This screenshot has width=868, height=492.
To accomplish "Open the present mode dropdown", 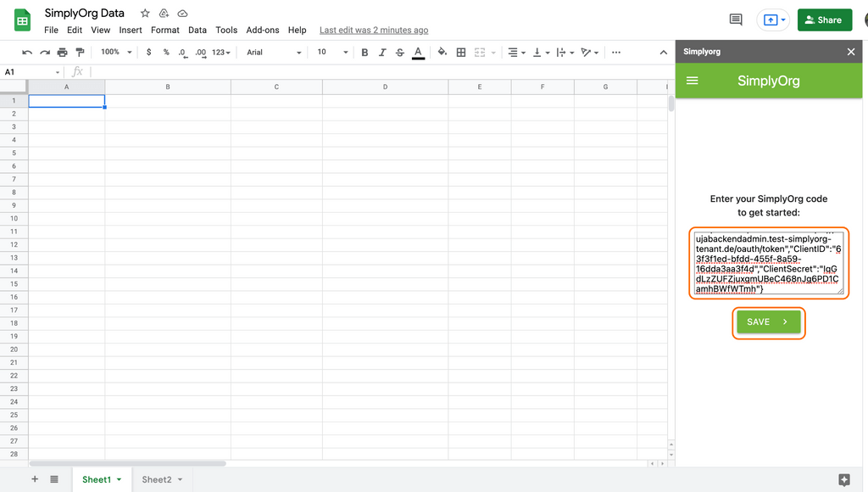I will pos(783,20).
